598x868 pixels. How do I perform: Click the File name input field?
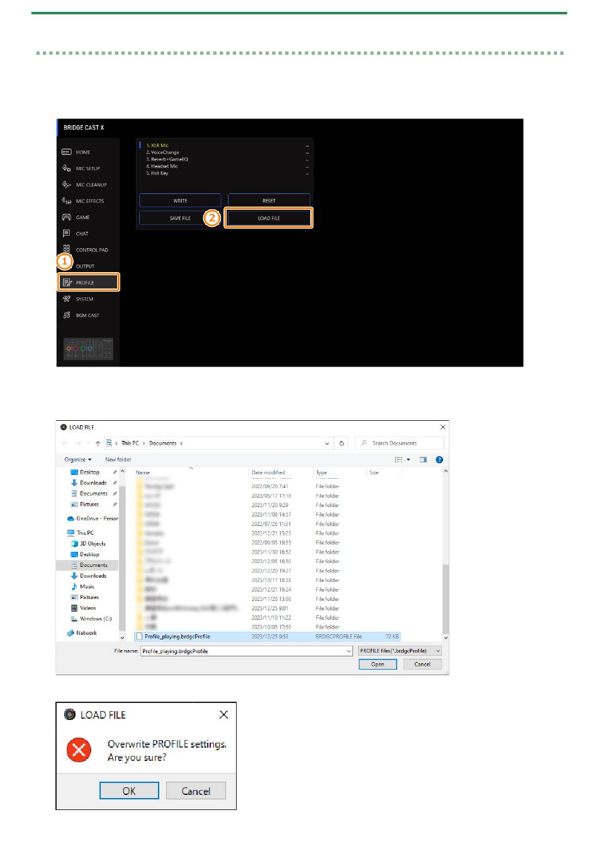243,651
